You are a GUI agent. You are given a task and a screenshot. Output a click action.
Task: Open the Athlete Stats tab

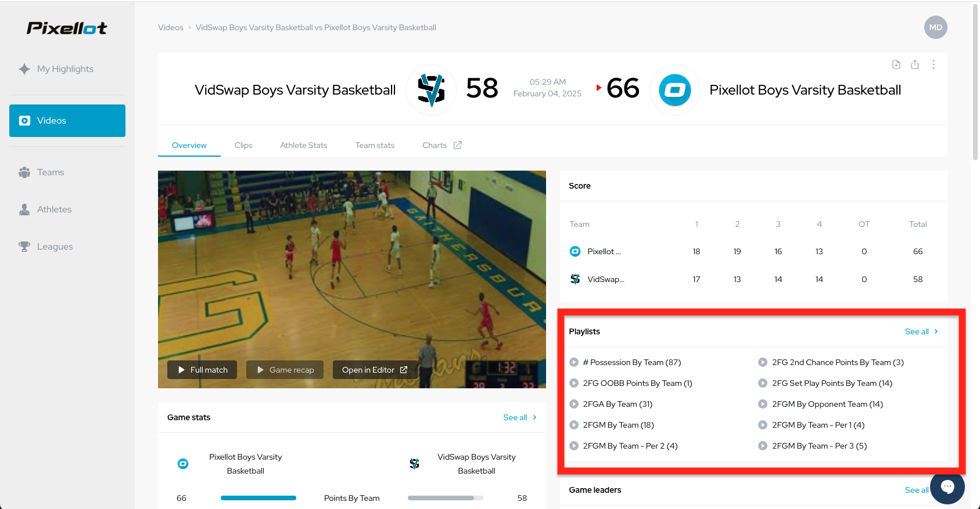pyautogui.click(x=304, y=145)
